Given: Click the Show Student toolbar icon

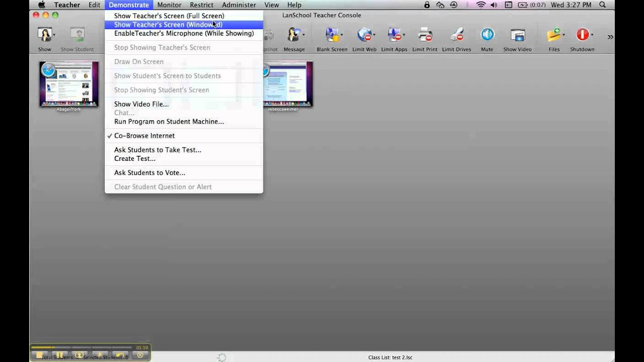Looking at the screenshot, I should [x=77, y=35].
